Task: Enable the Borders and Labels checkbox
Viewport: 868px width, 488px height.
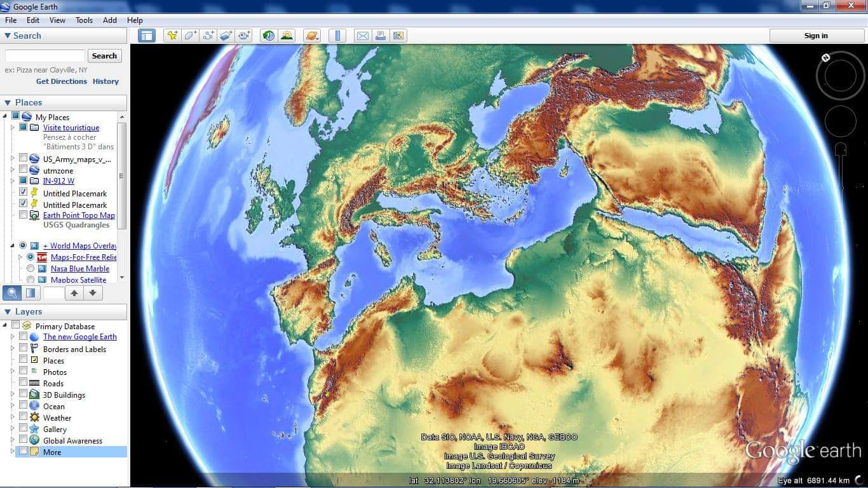Action: click(x=24, y=348)
